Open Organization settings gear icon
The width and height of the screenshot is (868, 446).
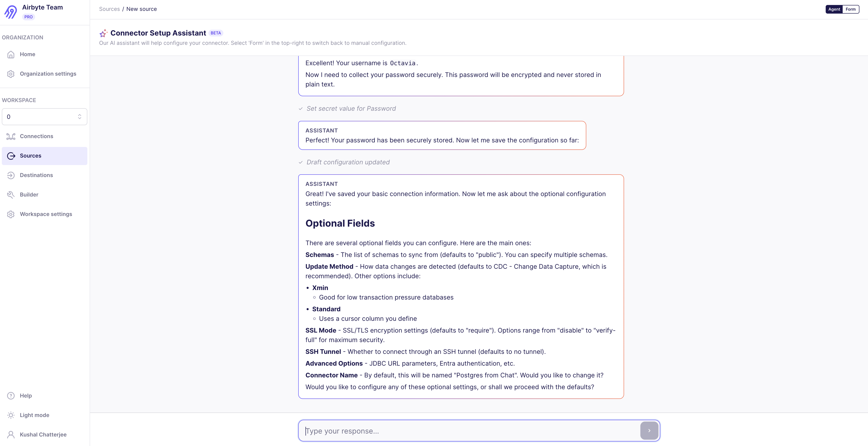(11, 74)
